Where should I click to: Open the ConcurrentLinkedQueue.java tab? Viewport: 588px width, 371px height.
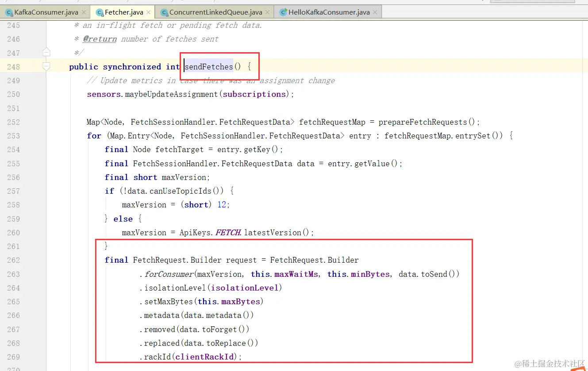[x=215, y=12]
